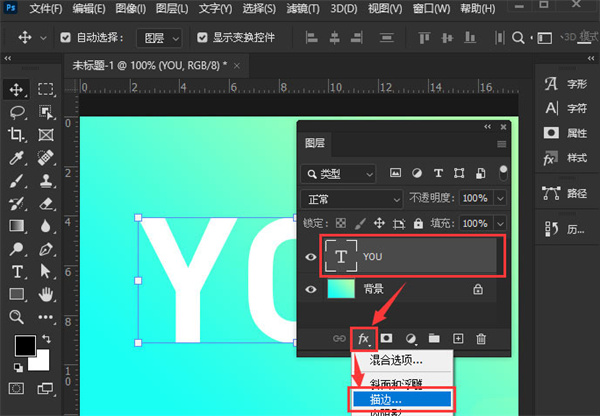Select the Path Selection tool
This screenshot has height=416, width=600.
45,271
